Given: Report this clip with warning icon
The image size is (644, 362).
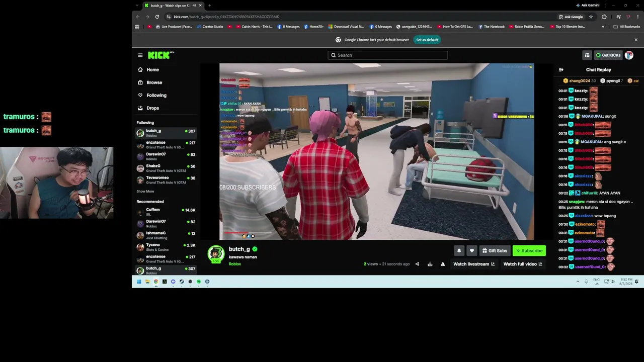Looking at the screenshot, I should pos(443,264).
